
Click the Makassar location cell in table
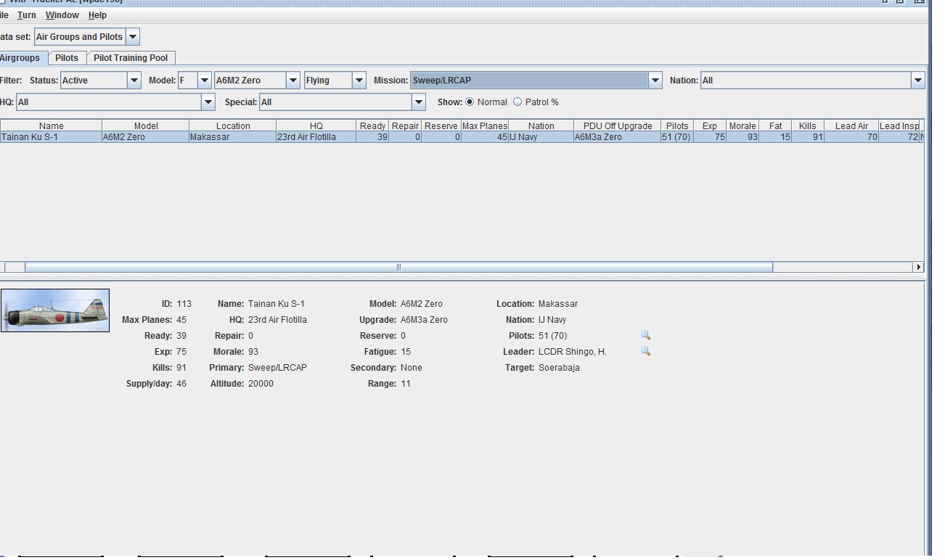point(233,137)
